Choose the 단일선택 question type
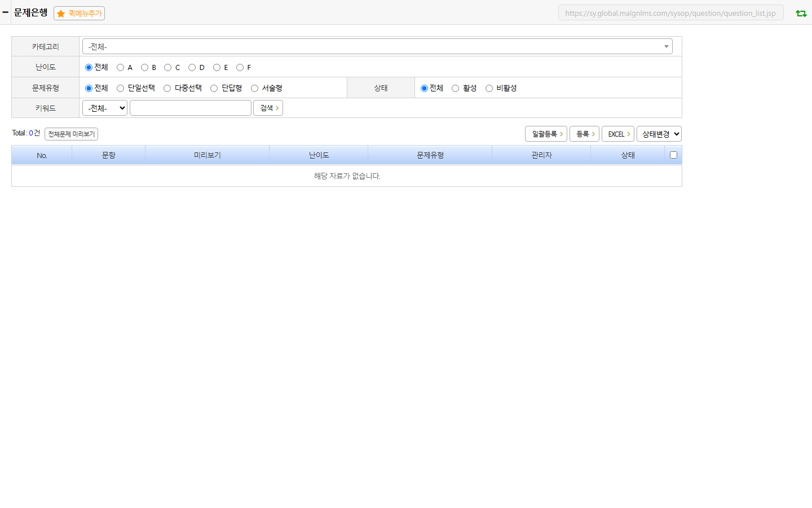This screenshot has width=812, height=508. (120, 88)
